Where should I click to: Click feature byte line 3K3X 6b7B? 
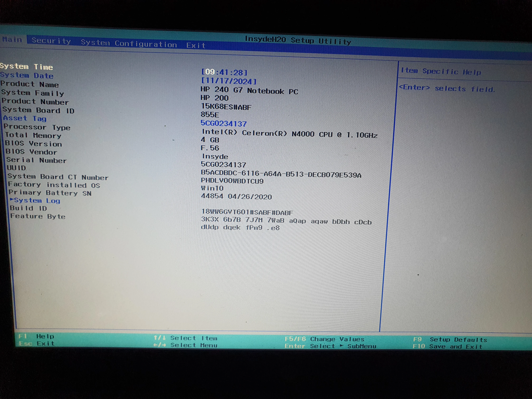pos(286,221)
